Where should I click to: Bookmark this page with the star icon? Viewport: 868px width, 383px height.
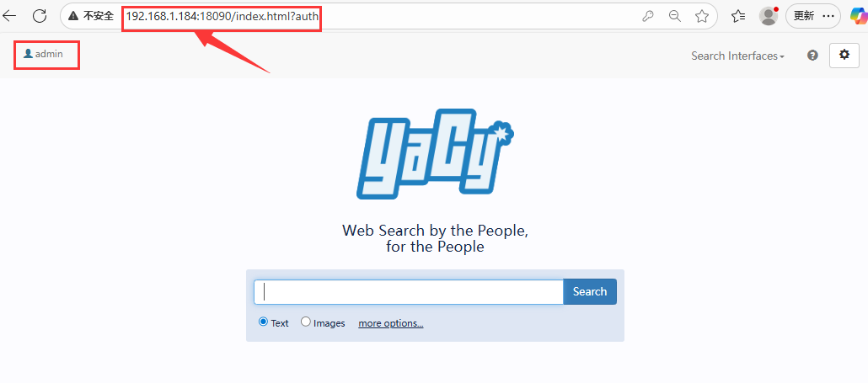point(702,16)
